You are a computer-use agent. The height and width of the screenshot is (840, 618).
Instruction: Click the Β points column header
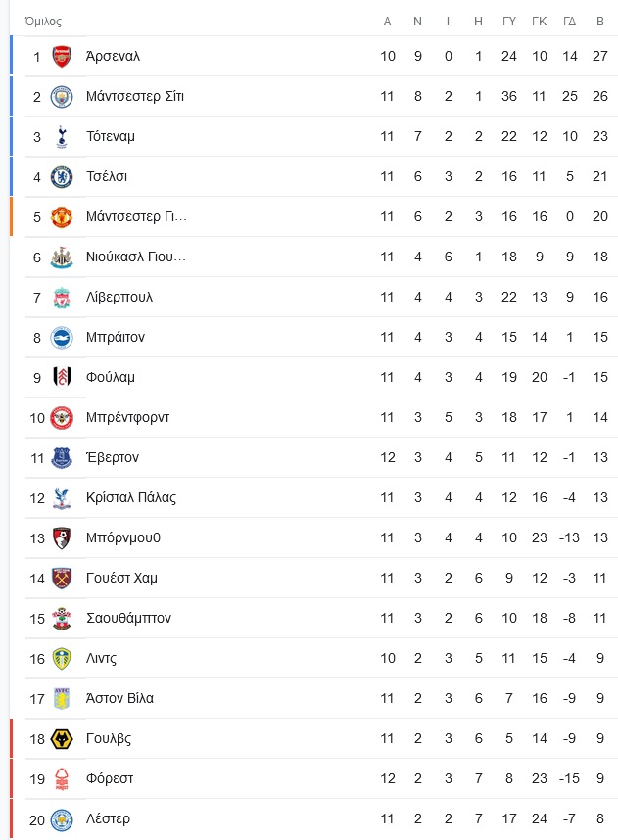point(600,22)
